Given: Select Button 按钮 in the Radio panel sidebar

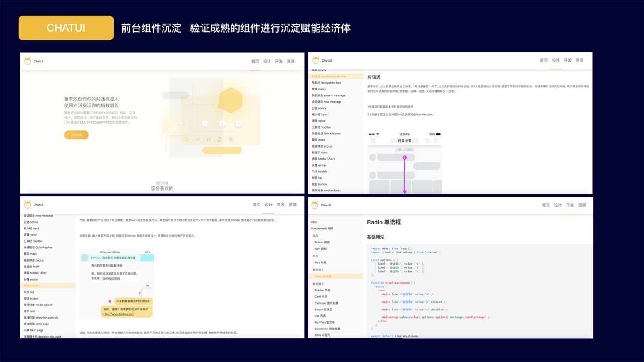Looking at the screenshot, I should 322,242.
